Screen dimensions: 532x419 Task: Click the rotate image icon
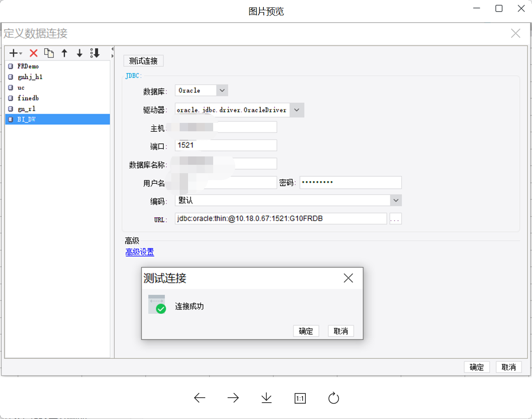(x=334, y=398)
